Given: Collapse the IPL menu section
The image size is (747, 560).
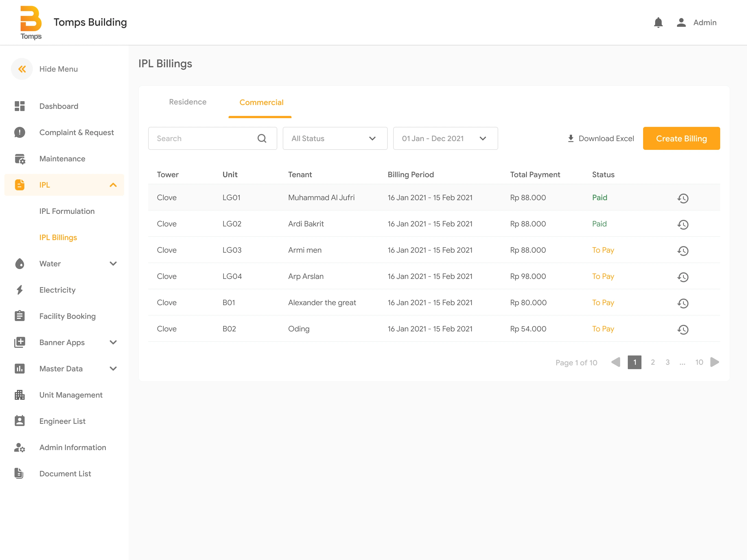Looking at the screenshot, I should click(113, 185).
